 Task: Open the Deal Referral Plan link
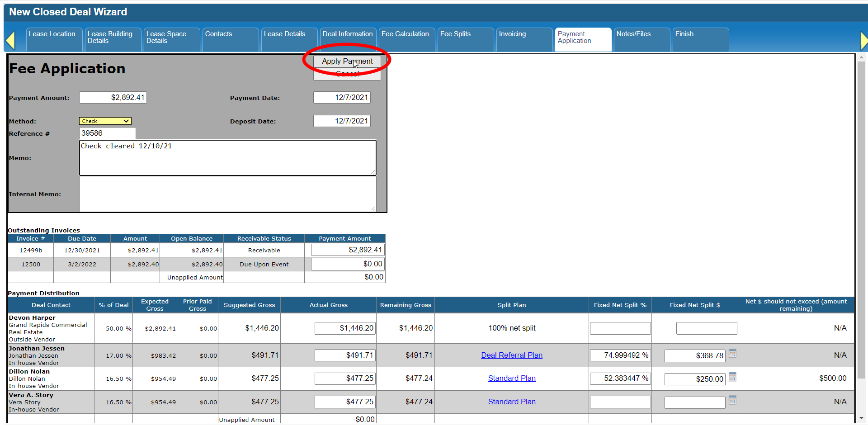point(512,355)
